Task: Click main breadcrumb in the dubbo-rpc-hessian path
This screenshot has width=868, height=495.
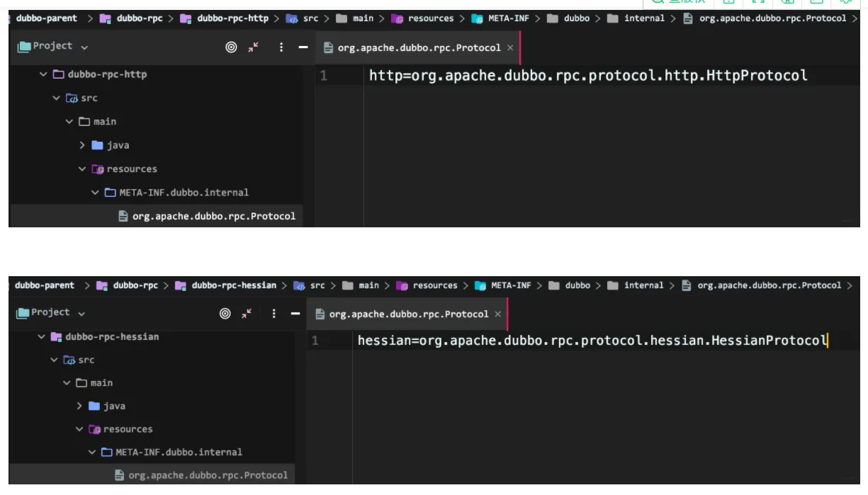Action: pyautogui.click(x=361, y=285)
